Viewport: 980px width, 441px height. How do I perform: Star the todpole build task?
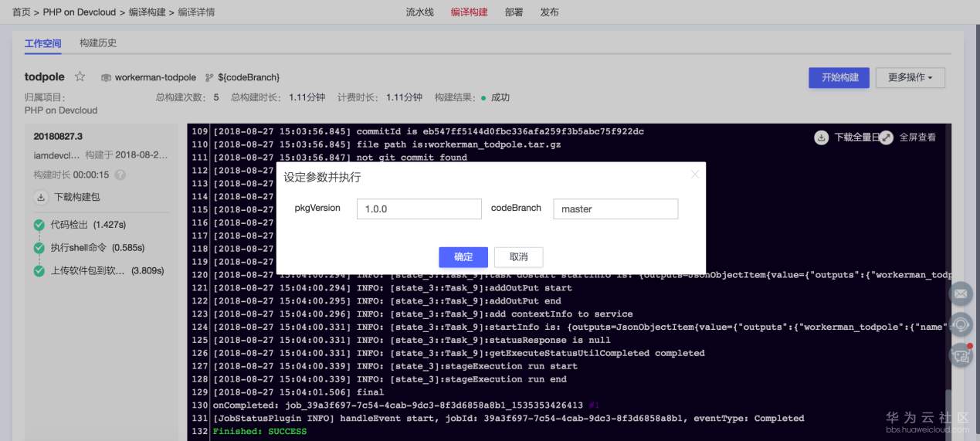[80, 76]
